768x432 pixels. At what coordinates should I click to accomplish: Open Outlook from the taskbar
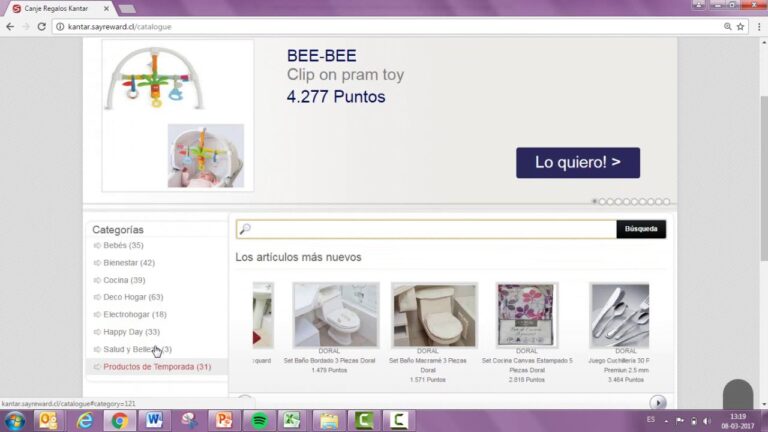pos(48,421)
